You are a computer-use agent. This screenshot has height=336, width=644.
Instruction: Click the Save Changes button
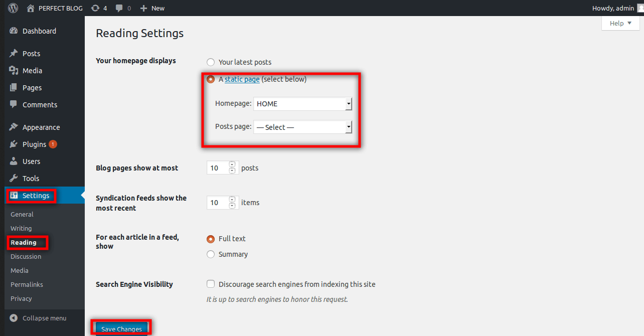click(121, 329)
